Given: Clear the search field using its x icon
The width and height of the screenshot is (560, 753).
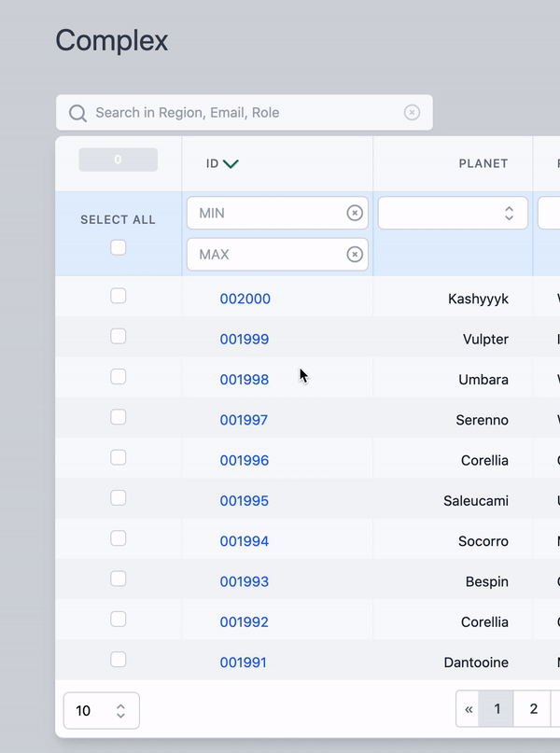Looking at the screenshot, I should [x=412, y=112].
